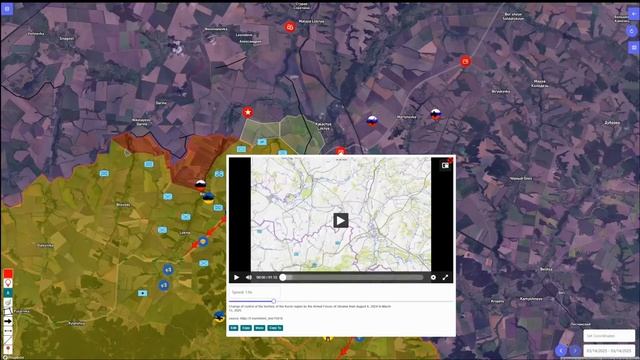
Task: Click the Copy button in popup
Action: (246, 328)
